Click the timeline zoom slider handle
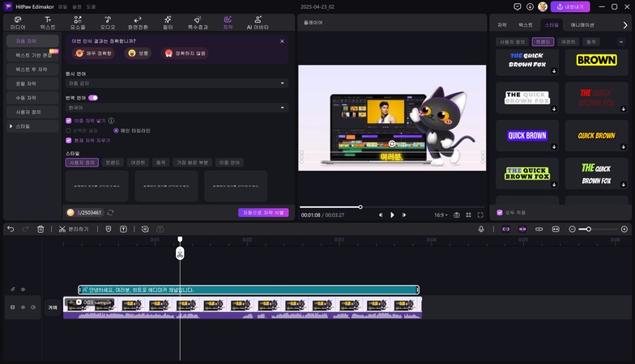This screenshot has height=364, width=635. pyautogui.click(x=589, y=229)
